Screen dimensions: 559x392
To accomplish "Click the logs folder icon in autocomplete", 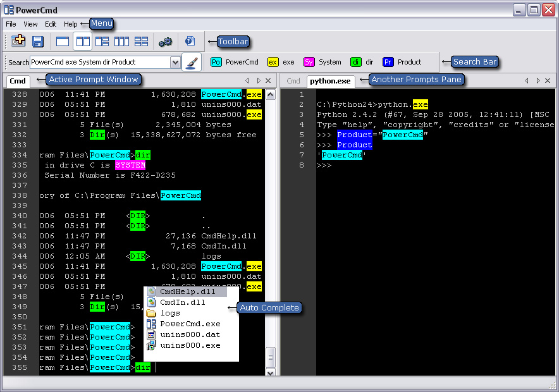I will click(x=152, y=313).
